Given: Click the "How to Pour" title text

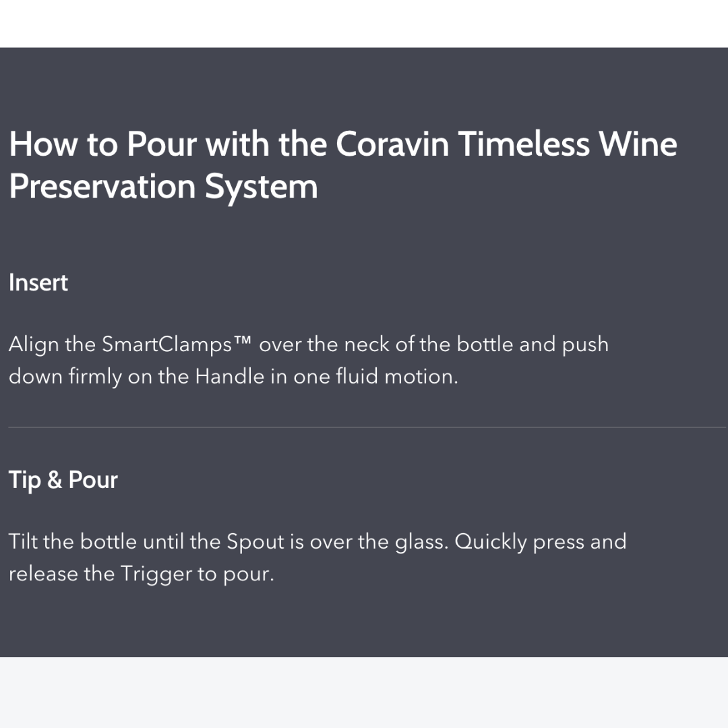Looking at the screenshot, I should [101, 144].
